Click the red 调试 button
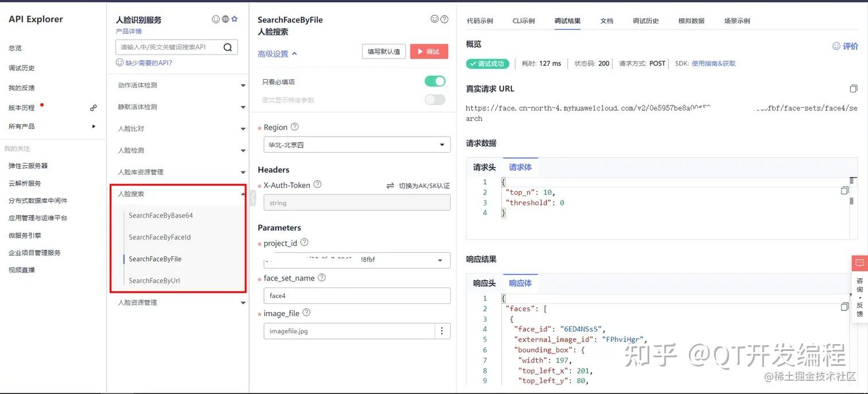 [x=429, y=51]
